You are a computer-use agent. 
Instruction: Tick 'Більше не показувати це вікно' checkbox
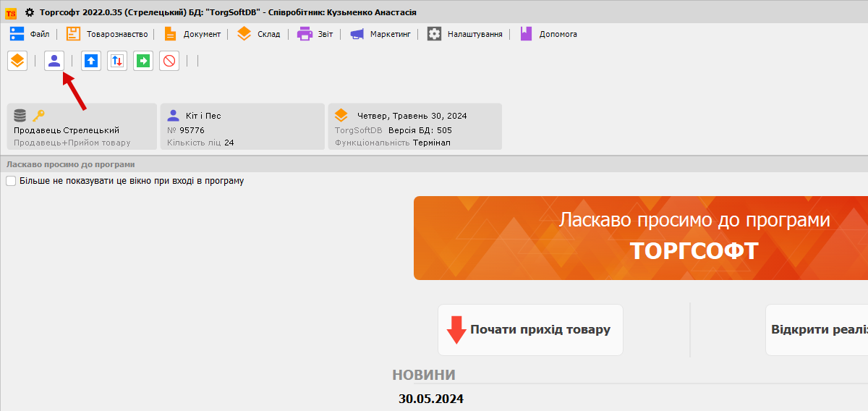pyautogui.click(x=11, y=181)
